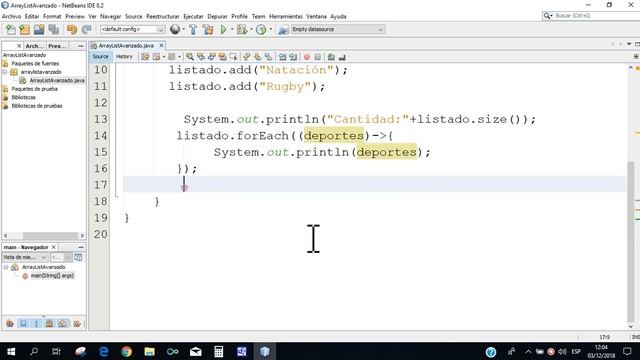The width and height of the screenshot is (640, 360).
Task: Click the web browser globe icon
Action: tap(175, 29)
